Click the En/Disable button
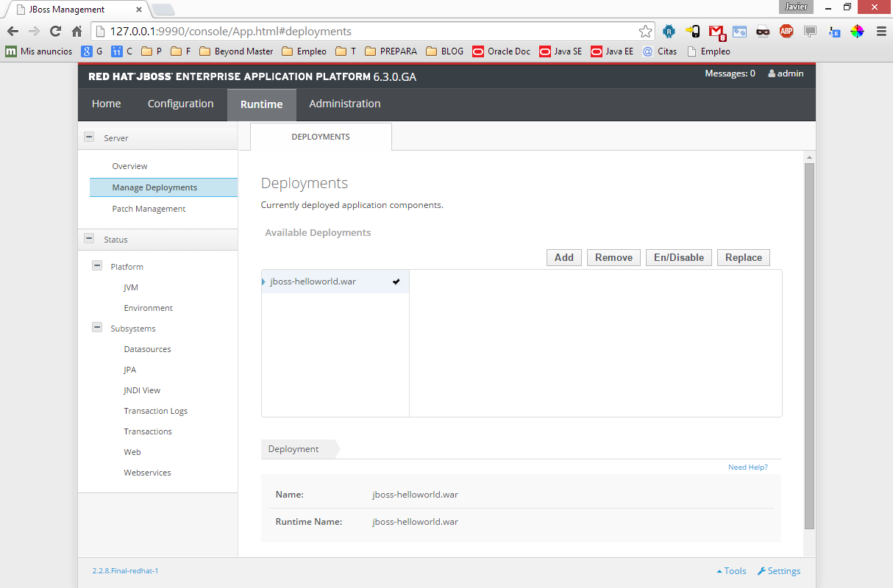Viewport: 893px width, 588px height. 679,257
